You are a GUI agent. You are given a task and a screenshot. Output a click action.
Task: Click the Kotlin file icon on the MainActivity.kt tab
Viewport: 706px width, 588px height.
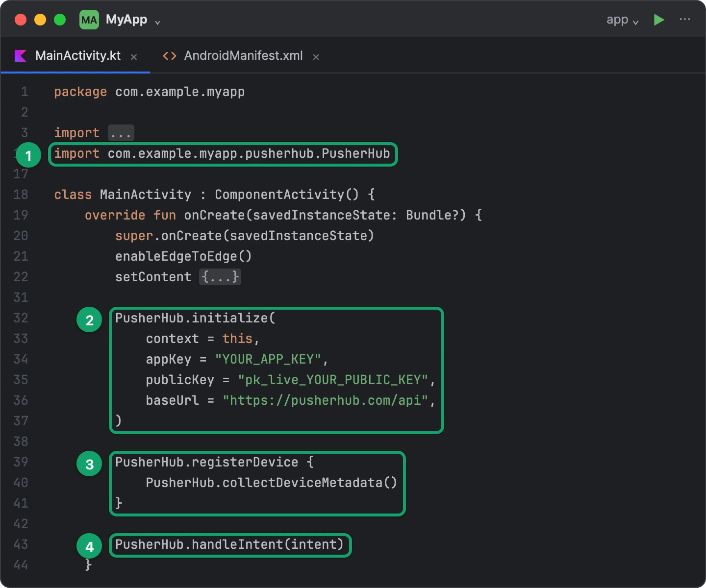tap(21, 56)
